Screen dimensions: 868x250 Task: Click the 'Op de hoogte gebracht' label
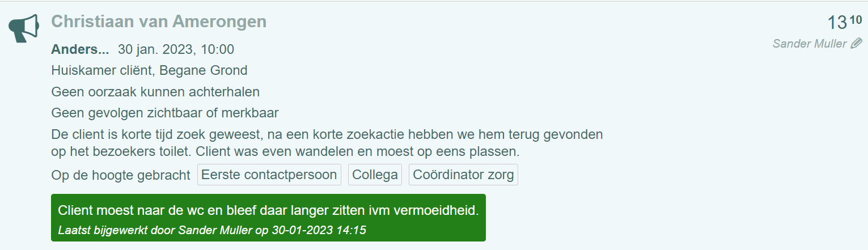(121, 175)
